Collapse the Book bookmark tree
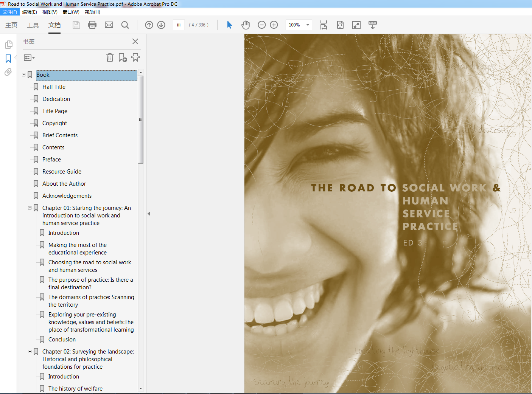Viewport: 532px width, 394px height. [x=23, y=75]
